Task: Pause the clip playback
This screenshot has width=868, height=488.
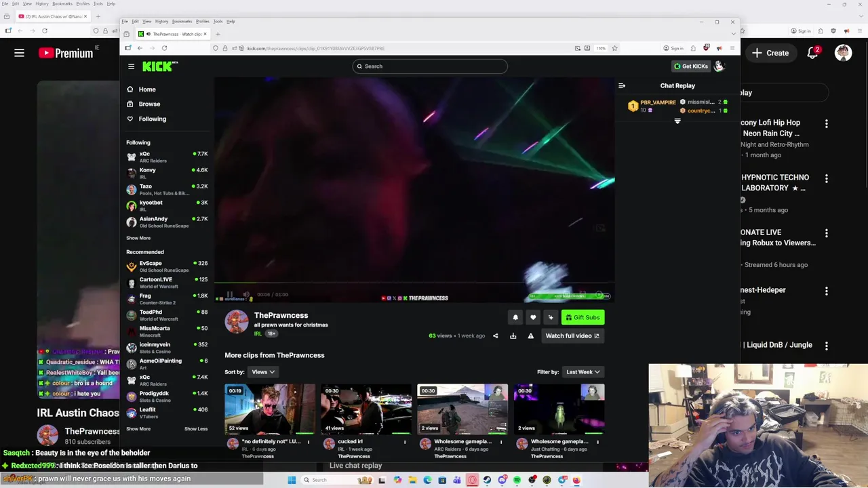Action: (x=229, y=295)
